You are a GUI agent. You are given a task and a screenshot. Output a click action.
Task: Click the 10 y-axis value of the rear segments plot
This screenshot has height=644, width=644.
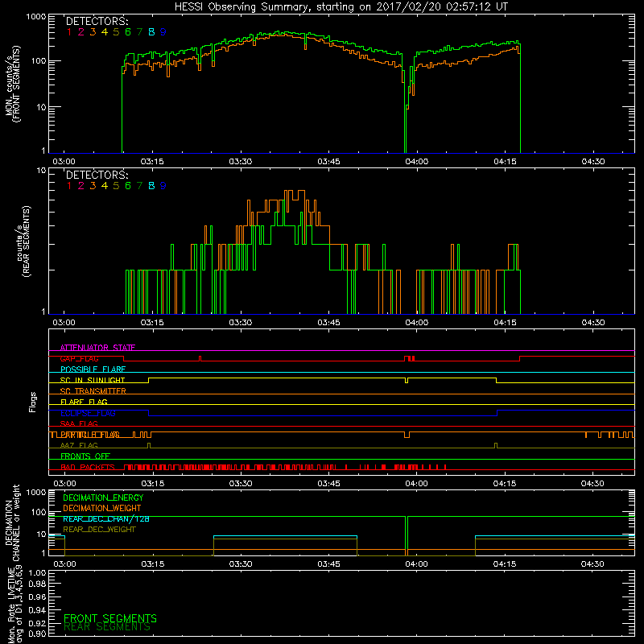tap(42, 171)
